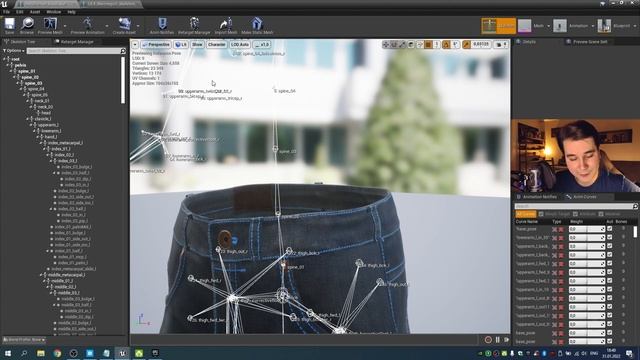Adjust weight slider of second curve row
Viewport: 640px width, 360px height.
click(x=587, y=238)
